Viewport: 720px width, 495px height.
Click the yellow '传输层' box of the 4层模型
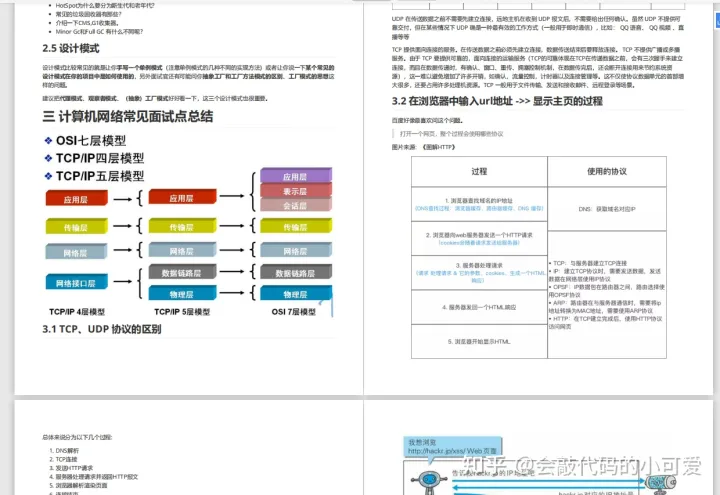coord(76,226)
